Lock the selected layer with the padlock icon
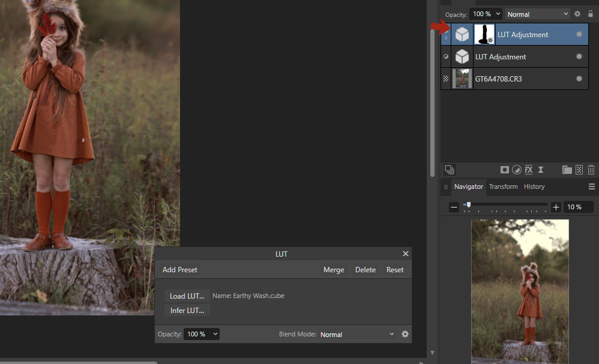This screenshot has width=599, height=364. 591,13
